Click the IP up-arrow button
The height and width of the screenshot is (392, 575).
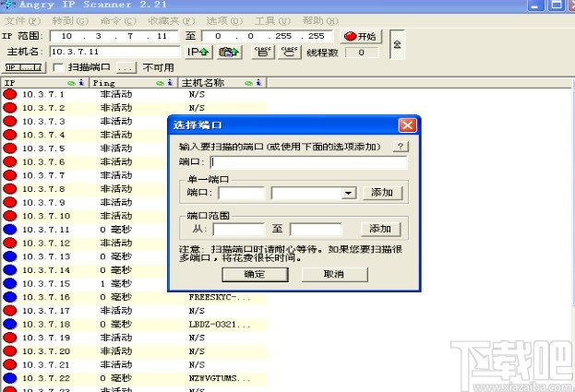click(x=198, y=53)
